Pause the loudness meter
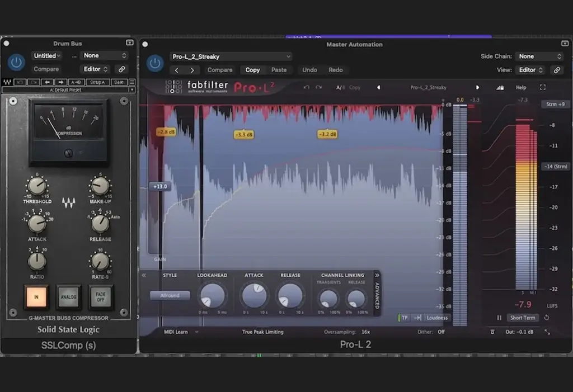The width and height of the screenshot is (573, 392). click(x=499, y=318)
